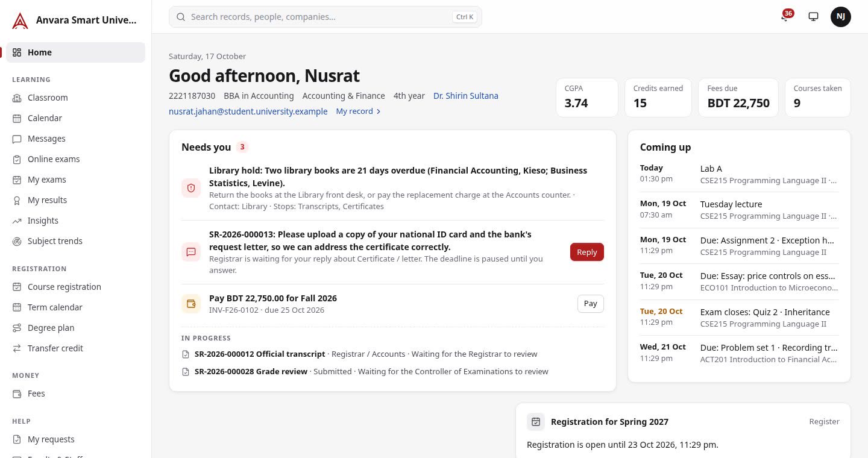Focus the search records input field

(x=325, y=17)
